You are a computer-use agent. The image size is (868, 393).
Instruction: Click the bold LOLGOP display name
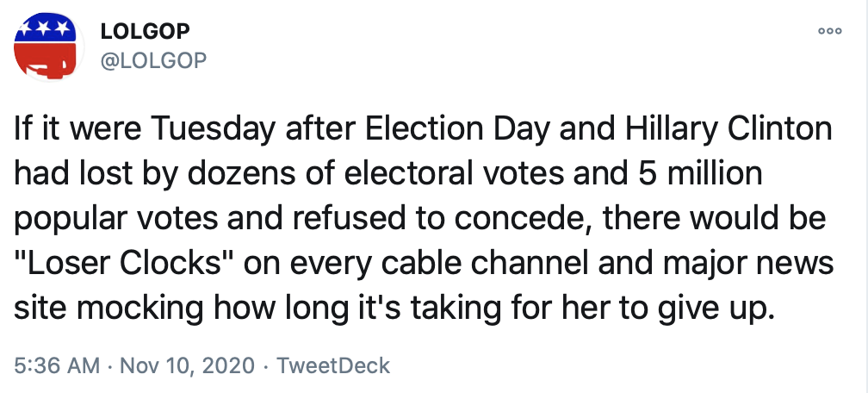tap(146, 31)
